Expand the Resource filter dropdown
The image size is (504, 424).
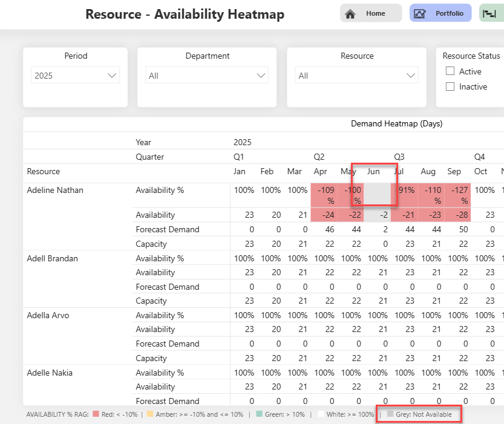pos(357,76)
